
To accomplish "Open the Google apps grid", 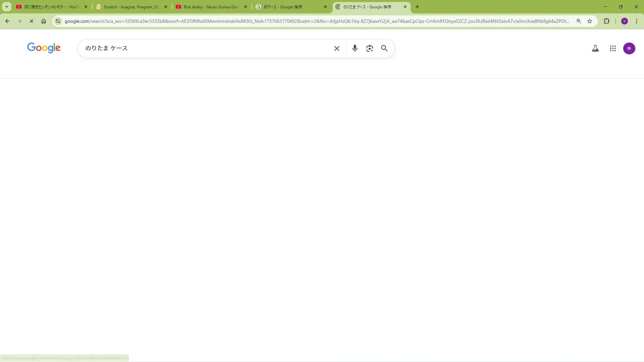I will 612,48.
